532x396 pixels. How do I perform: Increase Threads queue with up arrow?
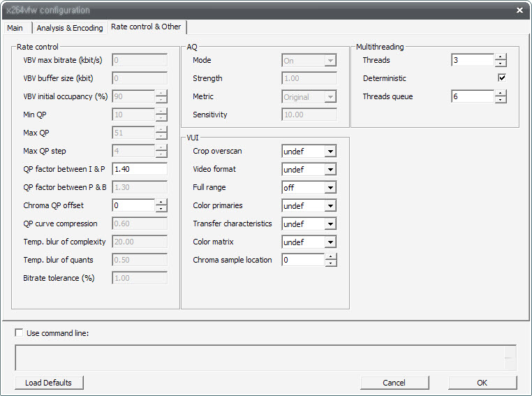501,94
